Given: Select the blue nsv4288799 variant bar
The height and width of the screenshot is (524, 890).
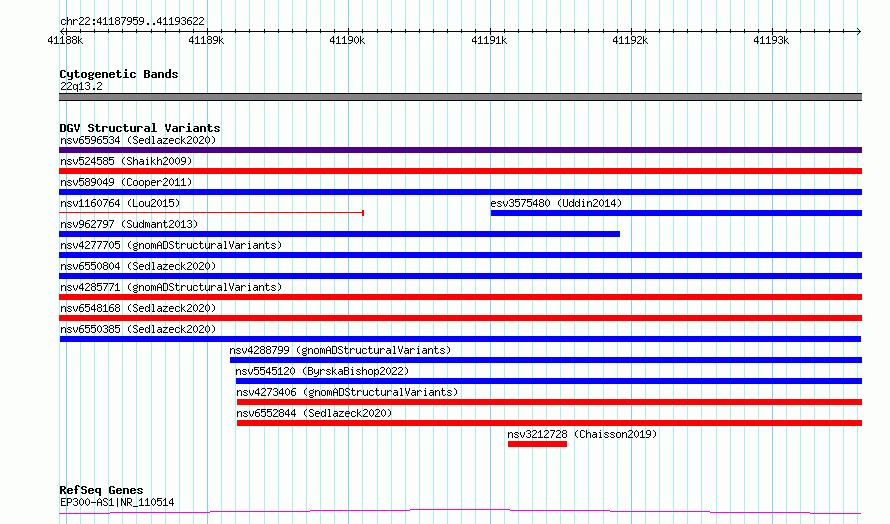Looking at the screenshot, I should (x=546, y=360).
